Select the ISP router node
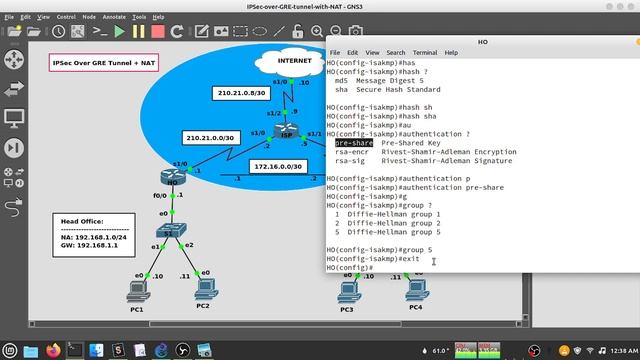The height and width of the screenshot is (360, 640). 287,131
